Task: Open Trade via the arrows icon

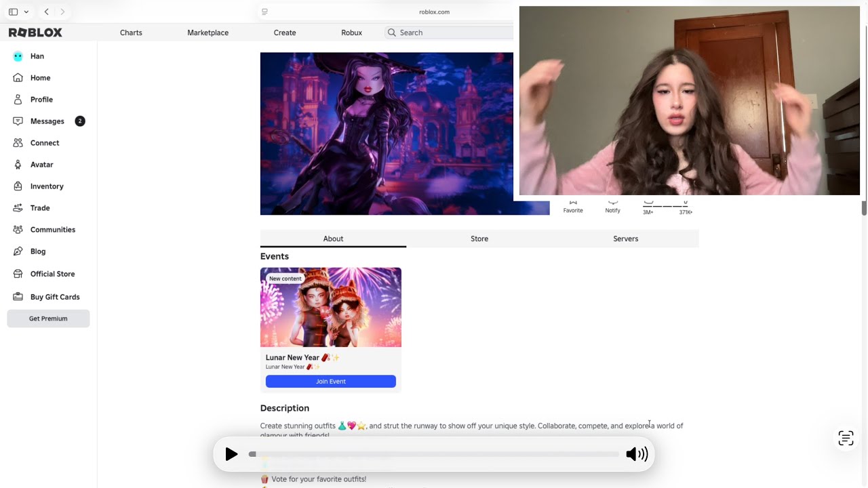Action: click(x=18, y=208)
